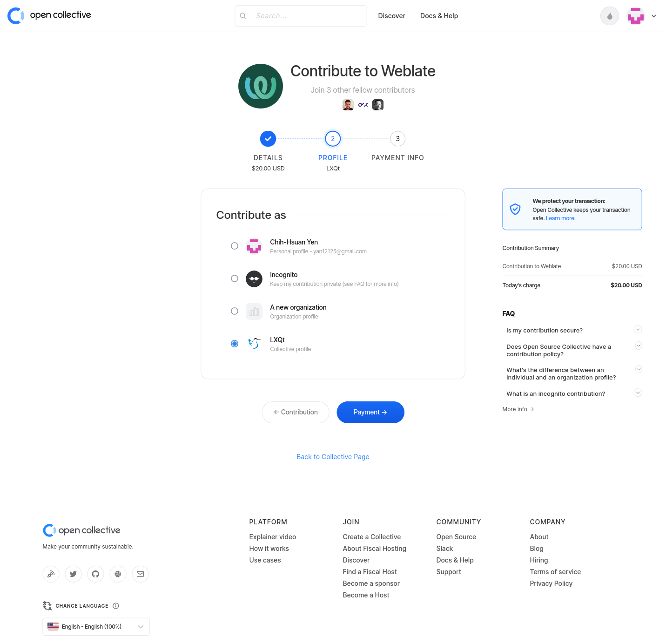This screenshot has width=666, height=644.
Task: Open the About company link
Action: tap(539, 537)
